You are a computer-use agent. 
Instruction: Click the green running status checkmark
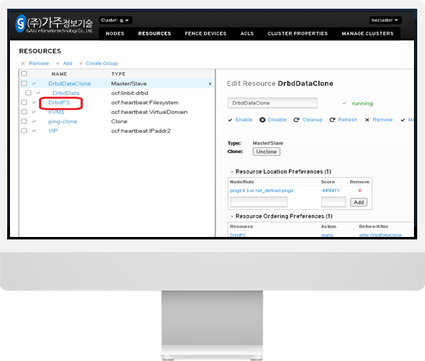[344, 103]
